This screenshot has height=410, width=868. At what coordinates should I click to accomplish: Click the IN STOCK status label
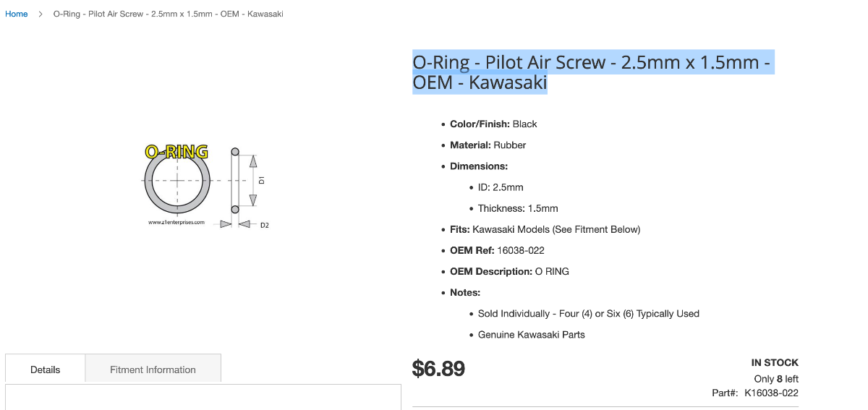click(775, 362)
